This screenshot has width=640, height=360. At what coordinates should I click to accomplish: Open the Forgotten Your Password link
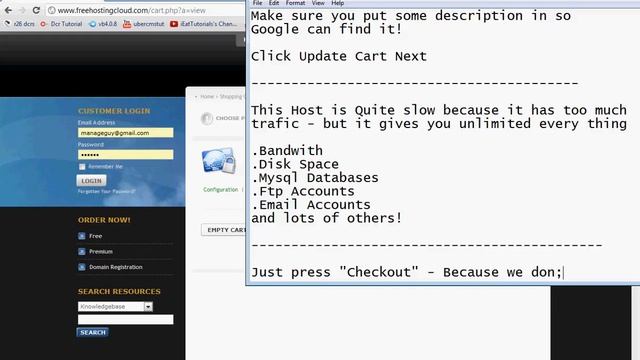[x=107, y=191]
